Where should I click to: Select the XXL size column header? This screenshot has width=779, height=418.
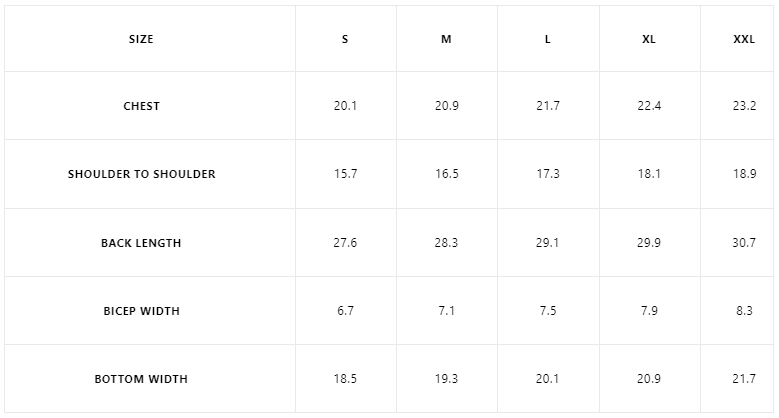pyautogui.click(x=744, y=39)
